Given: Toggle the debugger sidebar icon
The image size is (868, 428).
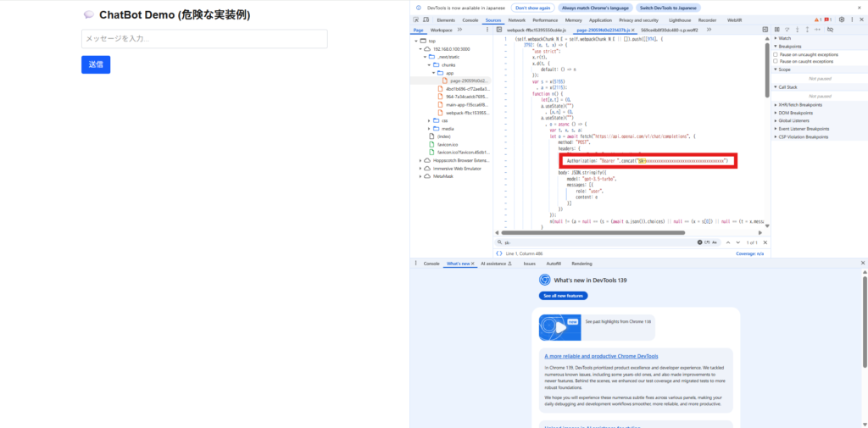Looking at the screenshot, I should click(x=765, y=30).
